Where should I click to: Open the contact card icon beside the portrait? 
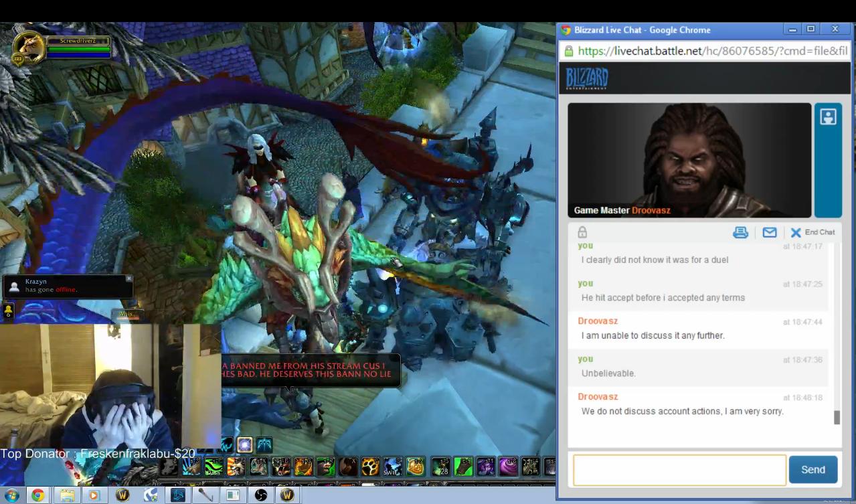coord(828,116)
